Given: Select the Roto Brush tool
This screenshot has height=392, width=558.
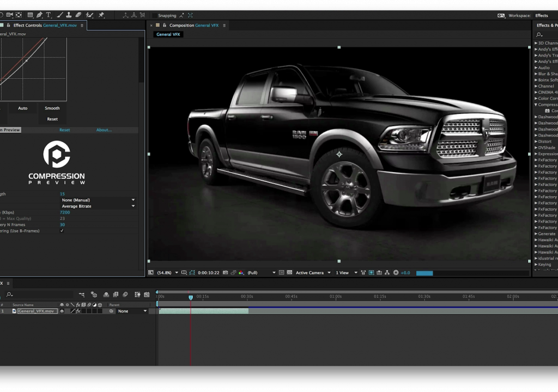Looking at the screenshot, I should pos(90,15).
